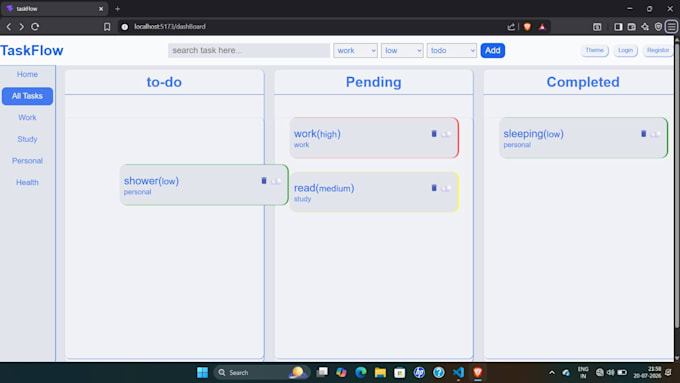Open the Leo AI sparkle icon

(645, 26)
